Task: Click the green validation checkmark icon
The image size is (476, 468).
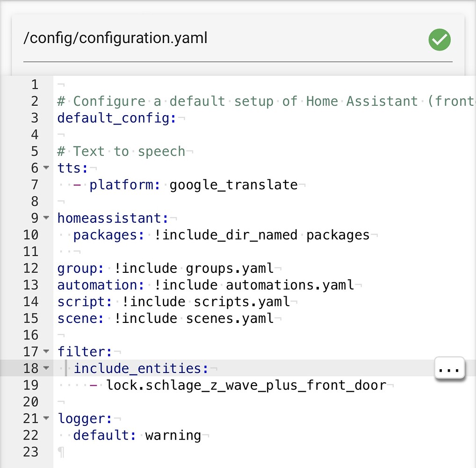Action: (439, 40)
